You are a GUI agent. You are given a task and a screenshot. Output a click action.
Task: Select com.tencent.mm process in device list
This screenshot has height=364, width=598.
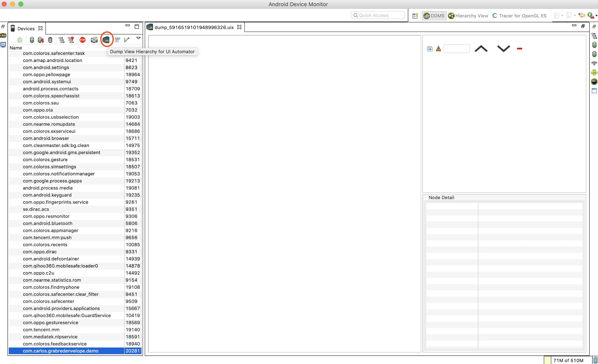(41, 329)
